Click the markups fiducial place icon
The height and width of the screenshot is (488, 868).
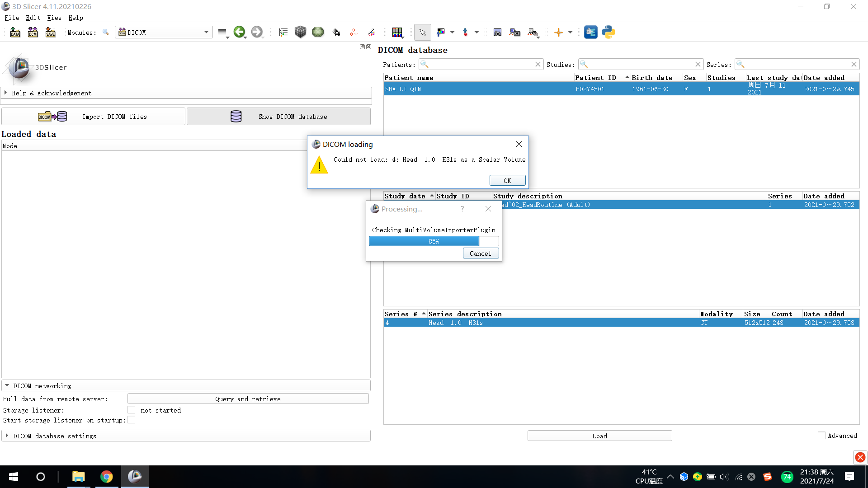(x=465, y=32)
